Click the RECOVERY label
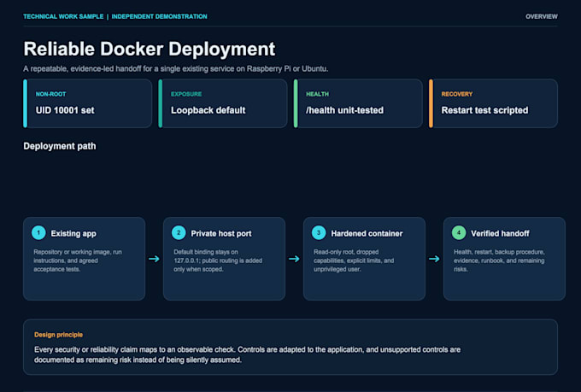The height and width of the screenshot is (392, 581). [x=457, y=94]
